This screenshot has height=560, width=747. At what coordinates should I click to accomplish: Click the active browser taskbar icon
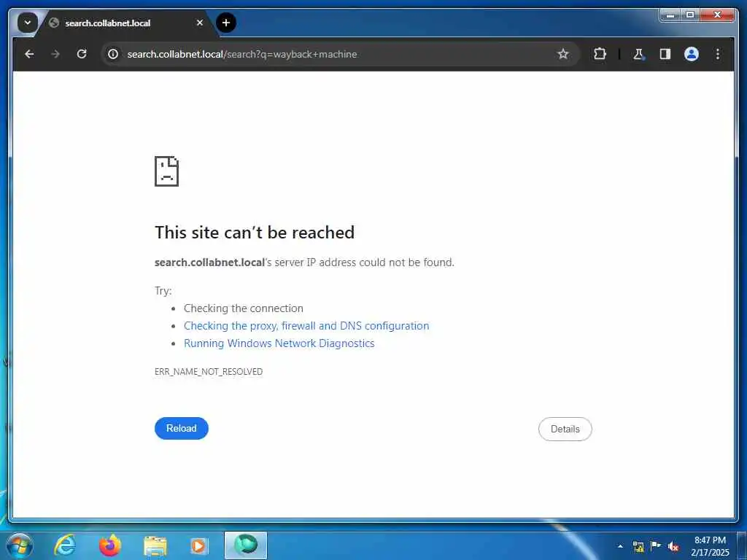tap(246, 545)
